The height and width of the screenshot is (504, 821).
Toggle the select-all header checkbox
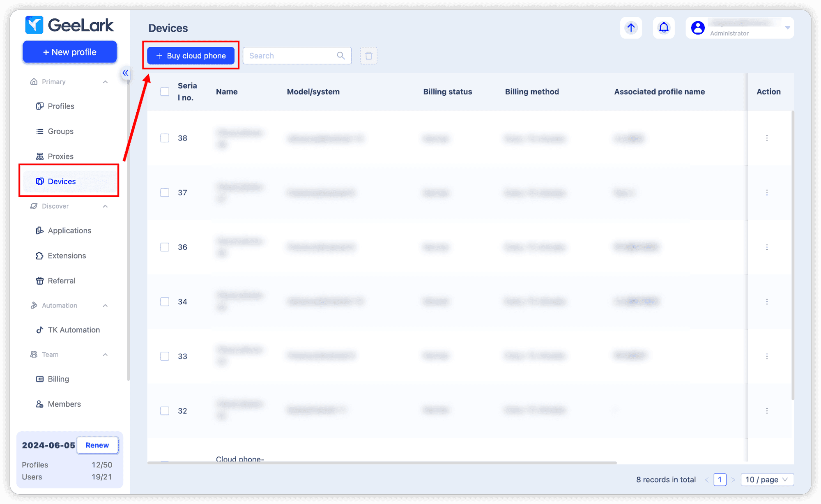tap(165, 92)
